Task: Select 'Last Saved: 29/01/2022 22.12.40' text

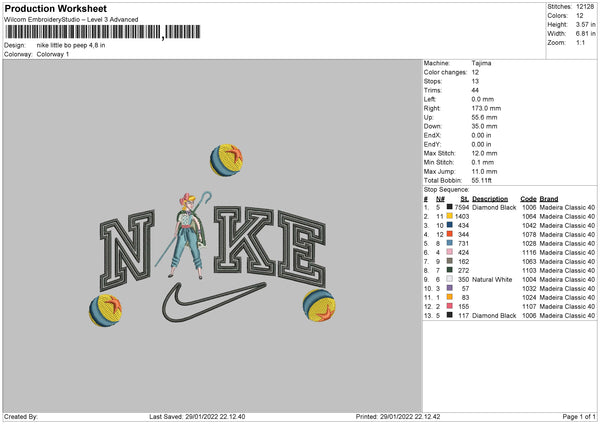Action: pyautogui.click(x=197, y=417)
